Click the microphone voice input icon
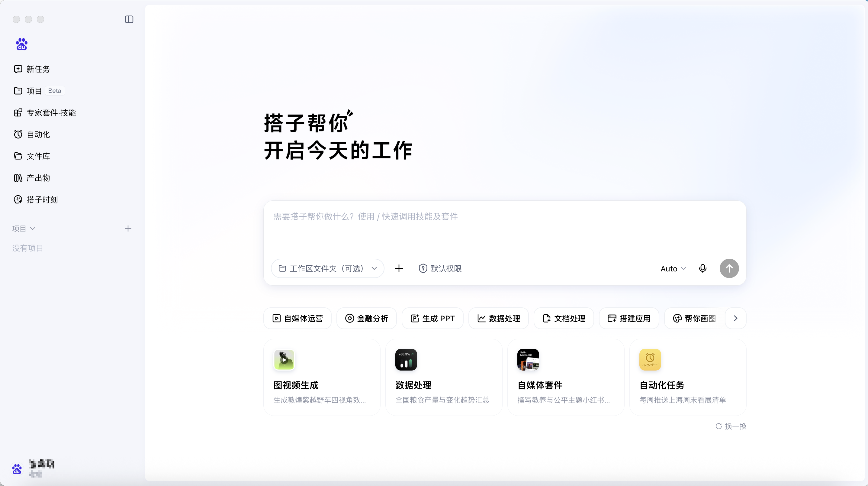Image resolution: width=868 pixels, height=486 pixels. (702, 268)
